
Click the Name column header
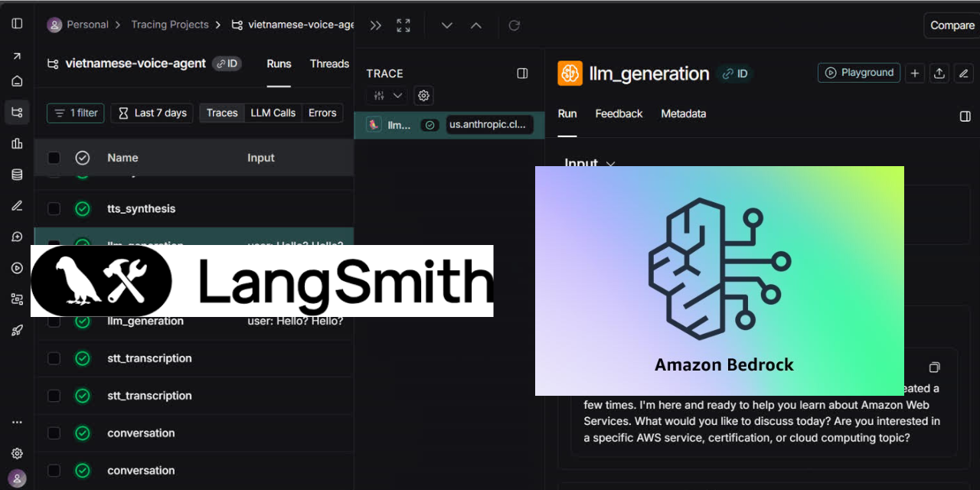tap(122, 158)
